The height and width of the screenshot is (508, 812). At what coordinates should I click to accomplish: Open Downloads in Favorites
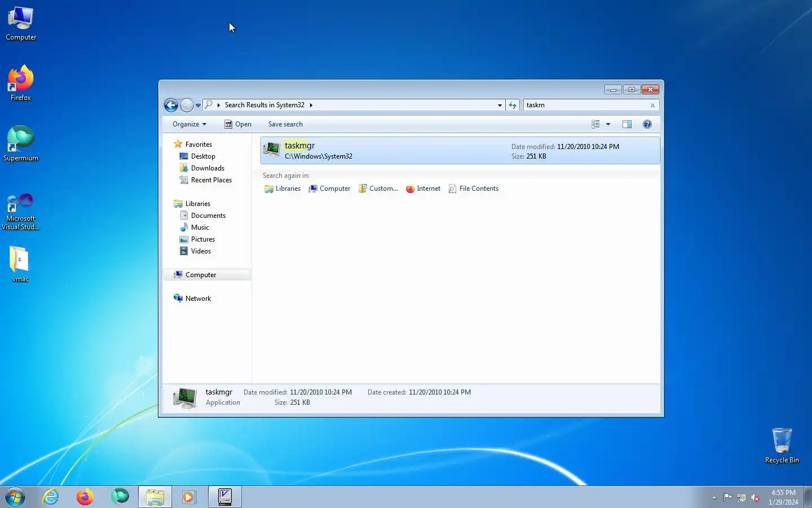[202, 168]
